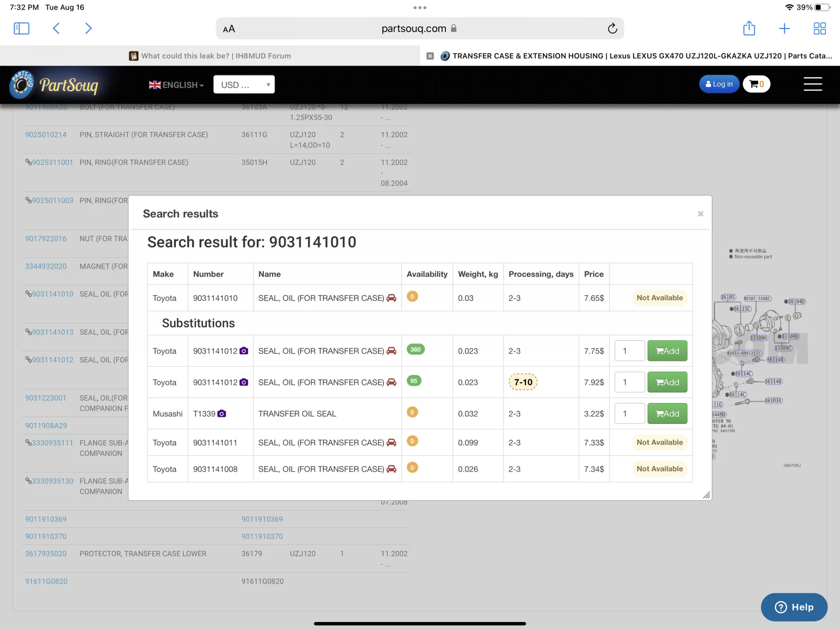Edit quantity field for Musashi T1339

[630, 413]
